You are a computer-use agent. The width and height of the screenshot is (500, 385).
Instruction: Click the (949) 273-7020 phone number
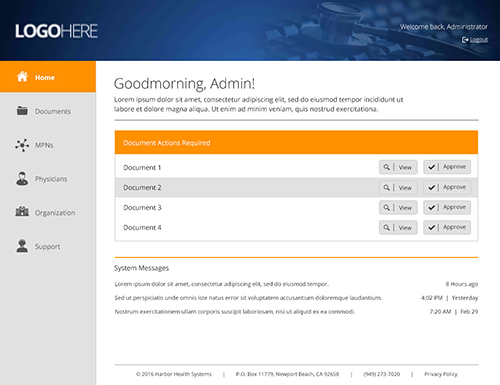point(382,374)
